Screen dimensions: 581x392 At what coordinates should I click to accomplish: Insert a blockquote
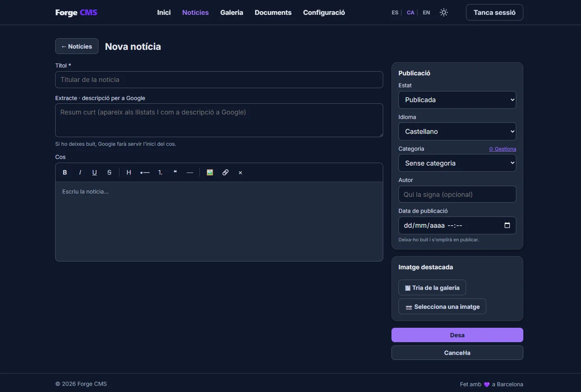point(175,173)
